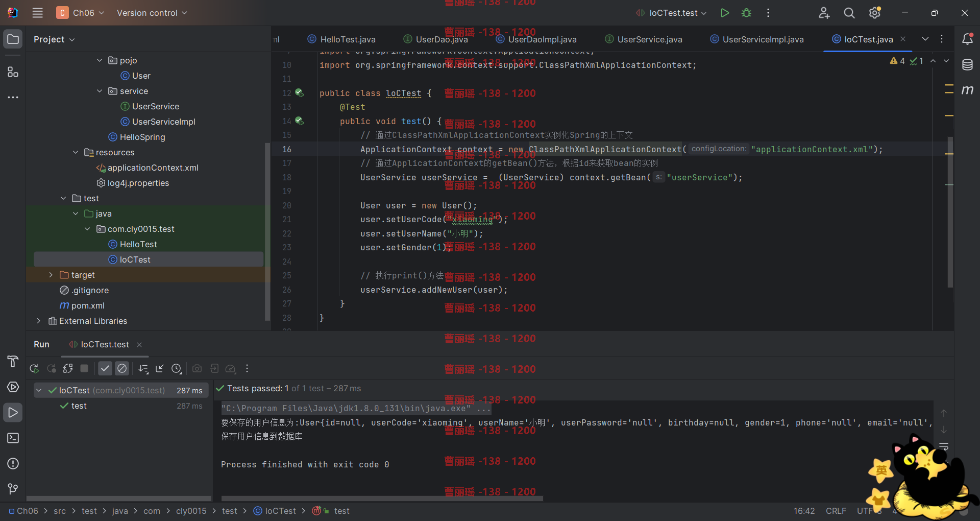This screenshot has width=980, height=521.
Task: Switch to HelloTest.java tab
Action: [x=341, y=39]
